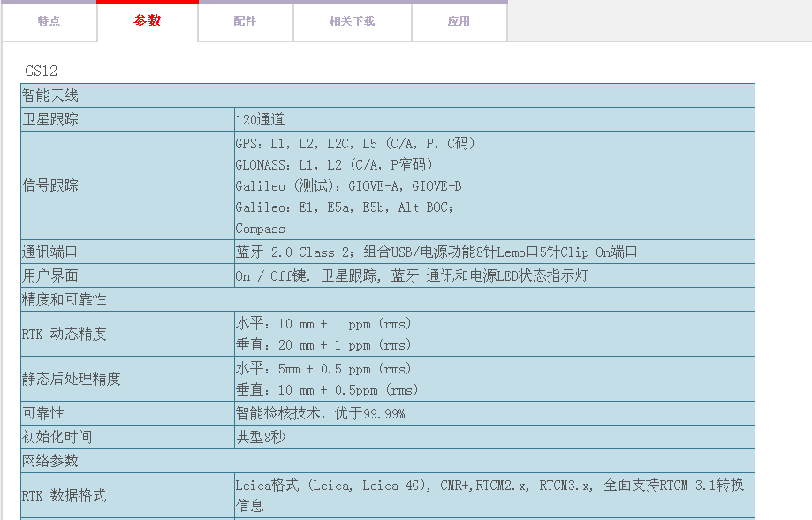Click the On / Off键 user interface value
812x520 pixels.
[411, 275]
